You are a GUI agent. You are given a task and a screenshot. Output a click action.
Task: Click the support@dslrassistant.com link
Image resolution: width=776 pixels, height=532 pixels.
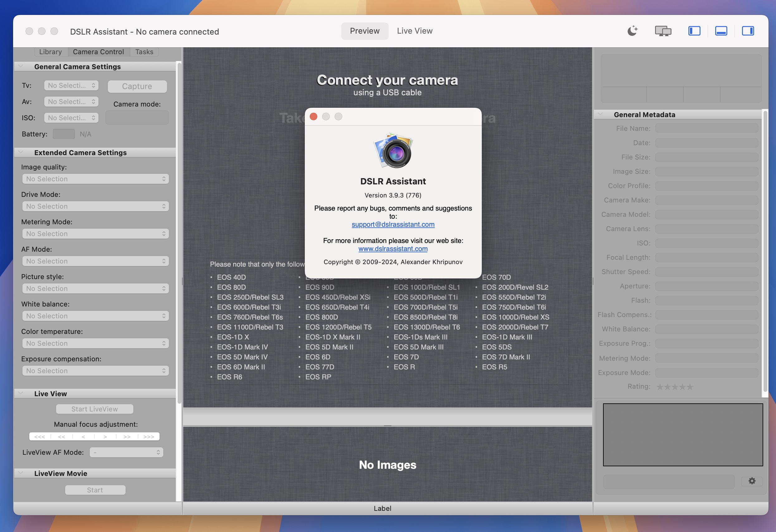click(393, 224)
